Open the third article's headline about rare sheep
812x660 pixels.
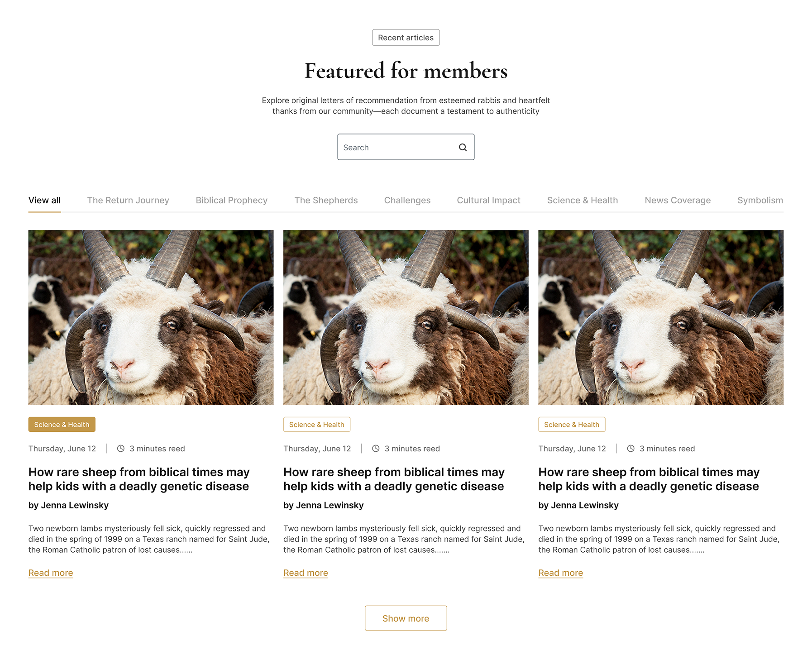click(649, 479)
